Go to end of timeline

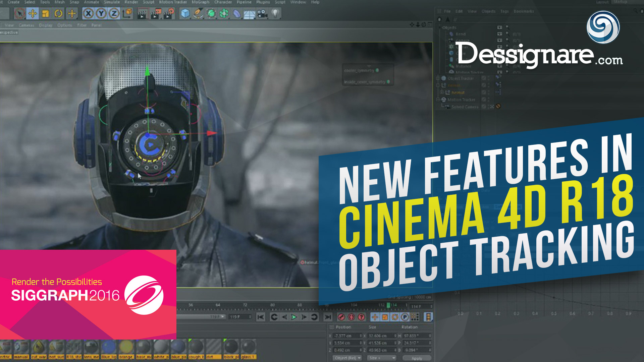pos(328,317)
